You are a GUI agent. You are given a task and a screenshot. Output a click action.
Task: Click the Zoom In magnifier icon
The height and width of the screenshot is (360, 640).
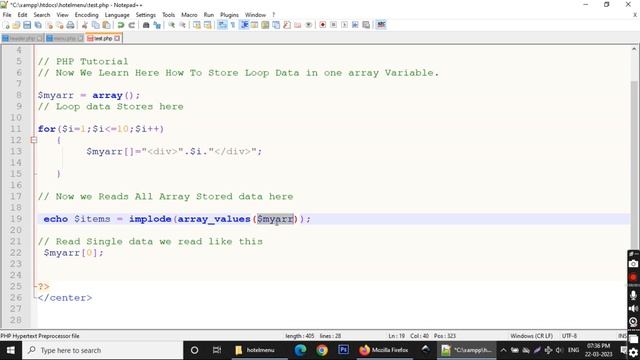(x=171, y=25)
